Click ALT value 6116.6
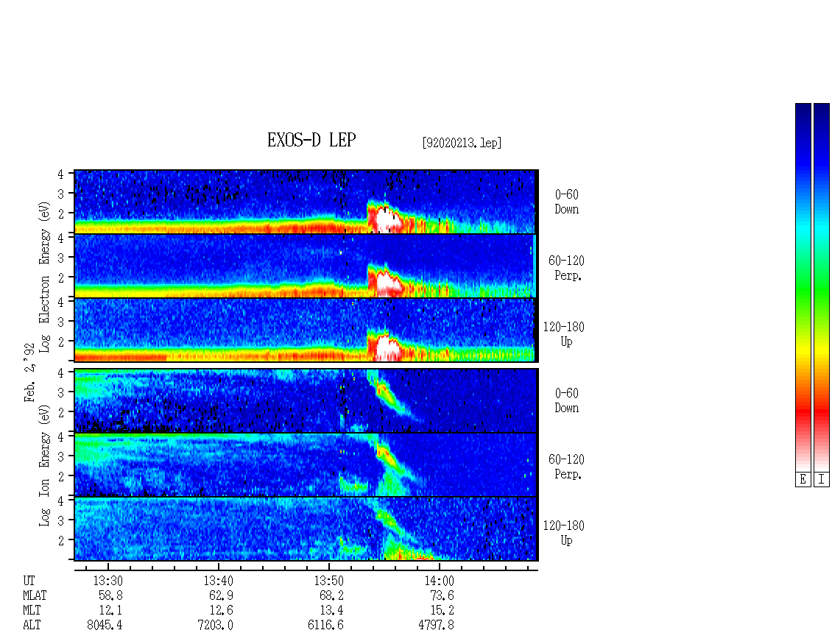The width and height of the screenshot is (832, 644). pos(325,625)
